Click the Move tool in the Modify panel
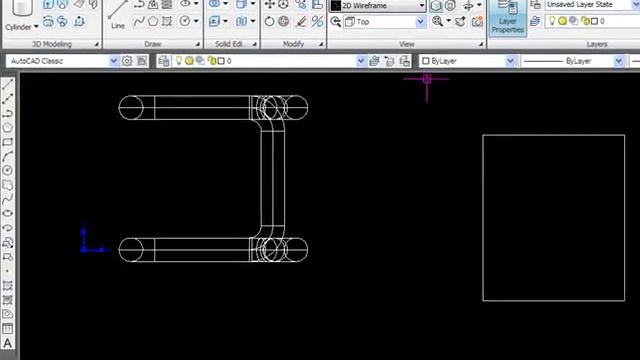Screen dimensions: 640x360 click(269, 5)
